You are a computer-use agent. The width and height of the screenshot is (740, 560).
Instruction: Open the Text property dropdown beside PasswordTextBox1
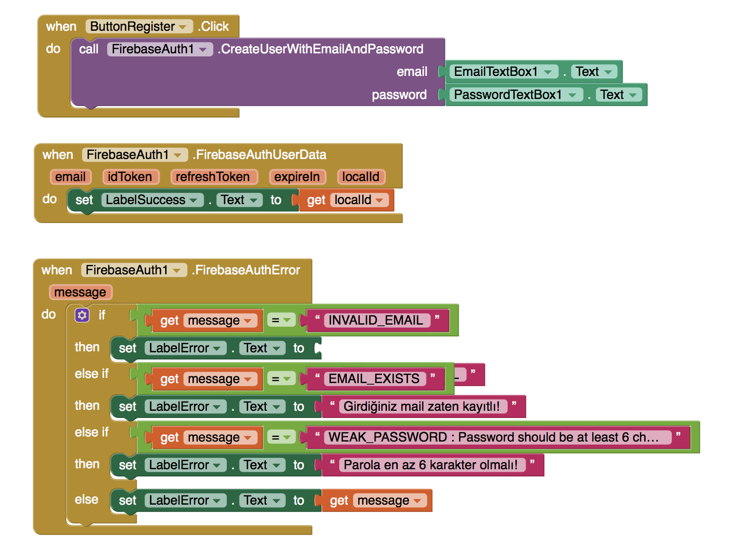[618, 95]
